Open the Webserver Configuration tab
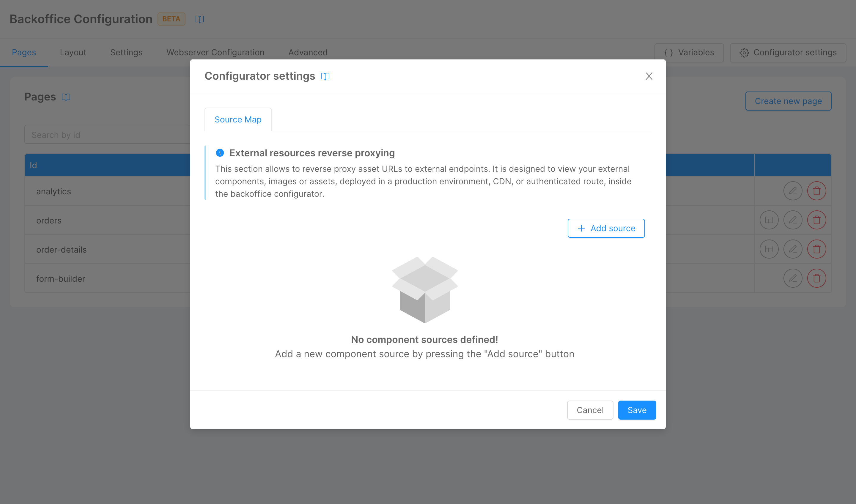This screenshot has width=856, height=504. (215, 52)
